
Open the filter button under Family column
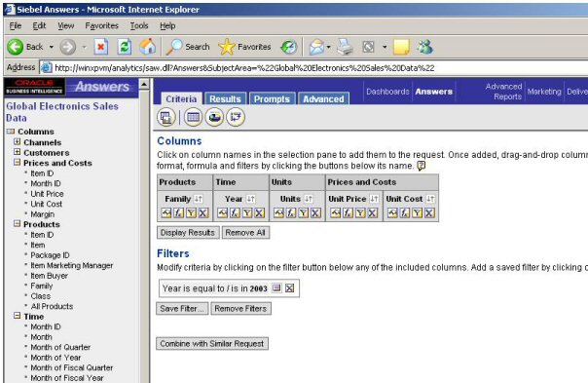(191, 213)
